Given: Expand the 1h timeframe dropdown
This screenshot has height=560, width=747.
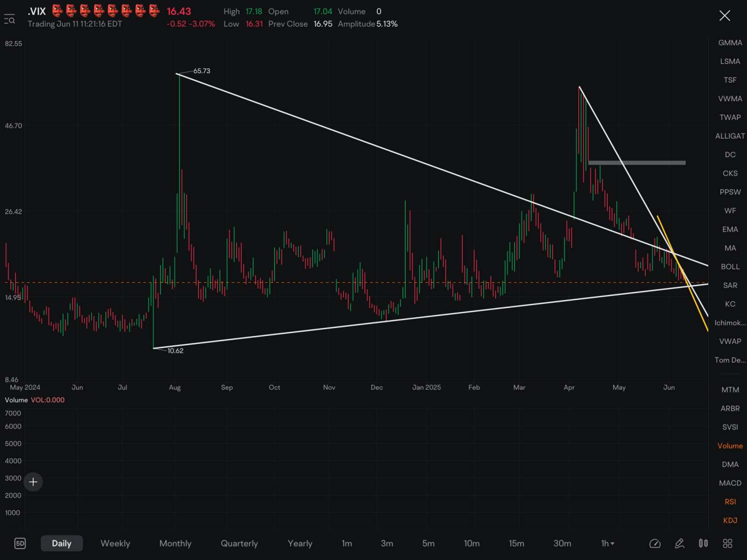Looking at the screenshot, I should pyautogui.click(x=607, y=543).
